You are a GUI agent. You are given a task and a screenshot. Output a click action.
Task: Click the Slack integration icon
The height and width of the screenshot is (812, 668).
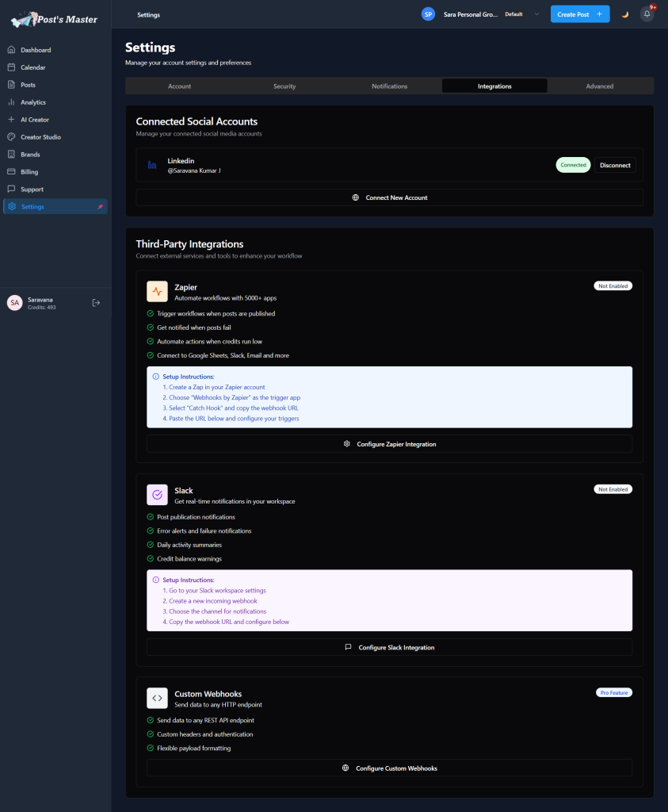pos(157,496)
